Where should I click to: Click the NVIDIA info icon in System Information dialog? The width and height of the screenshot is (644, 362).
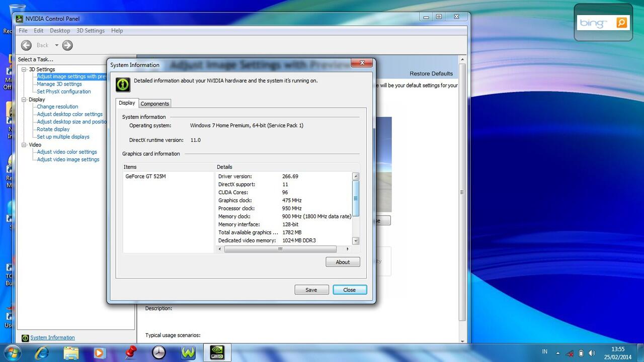pos(123,84)
